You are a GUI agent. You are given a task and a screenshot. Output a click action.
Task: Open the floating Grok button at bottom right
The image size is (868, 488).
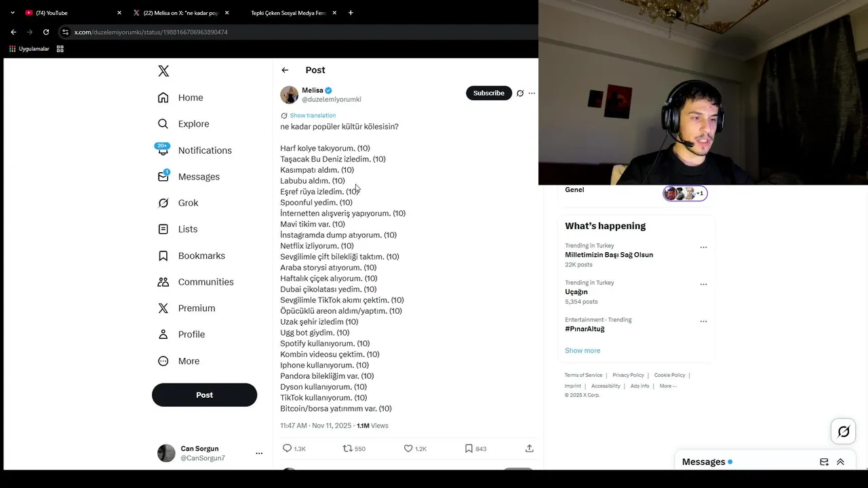(844, 431)
